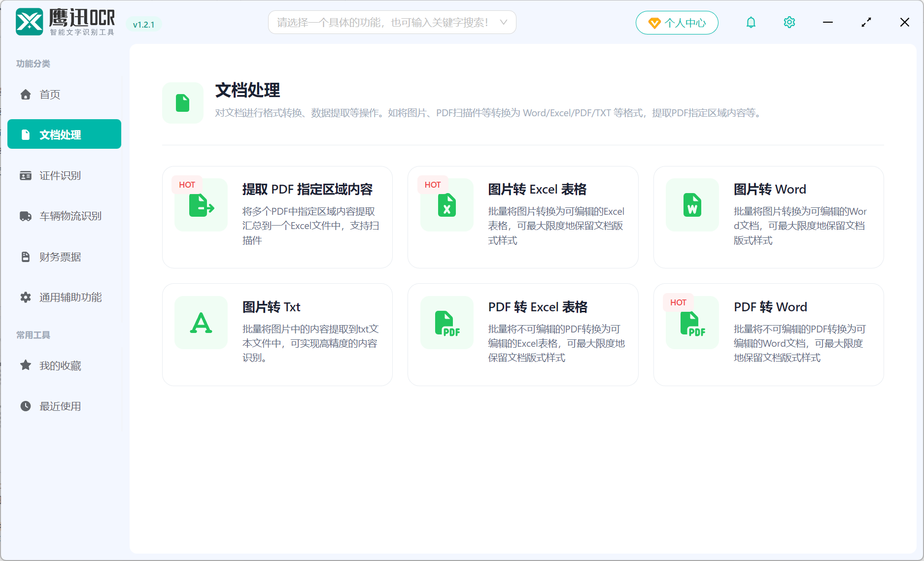Open settings via the gear icon
The width and height of the screenshot is (924, 561).
(x=789, y=22)
